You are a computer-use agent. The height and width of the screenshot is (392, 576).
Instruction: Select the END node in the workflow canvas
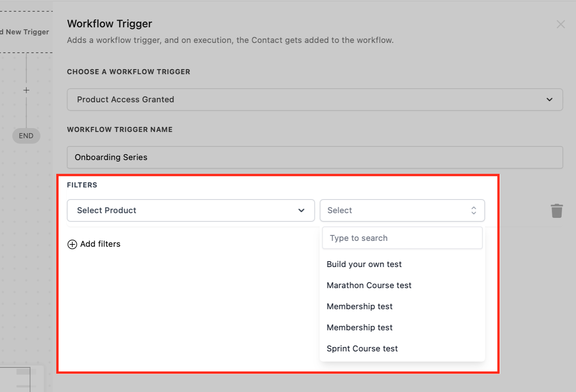pyautogui.click(x=26, y=136)
